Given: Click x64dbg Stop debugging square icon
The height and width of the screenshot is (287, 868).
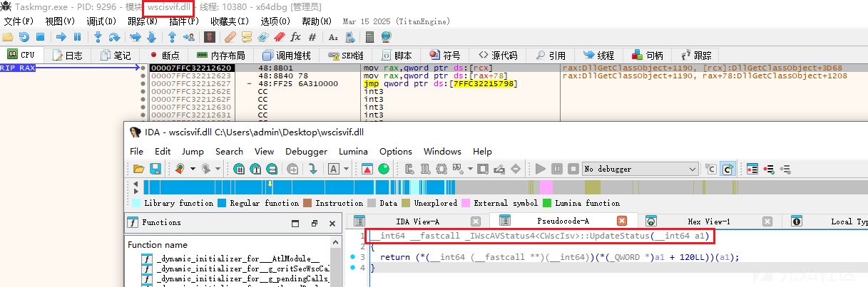Looking at the screenshot, I should (40, 36).
